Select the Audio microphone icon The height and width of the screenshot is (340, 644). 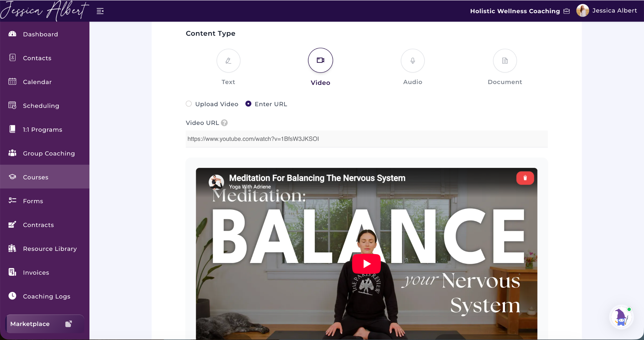[x=413, y=61]
